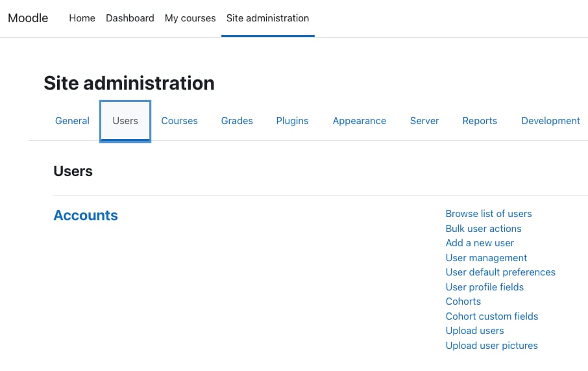
Task: Switch to the General admin tab
Action: pos(72,121)
